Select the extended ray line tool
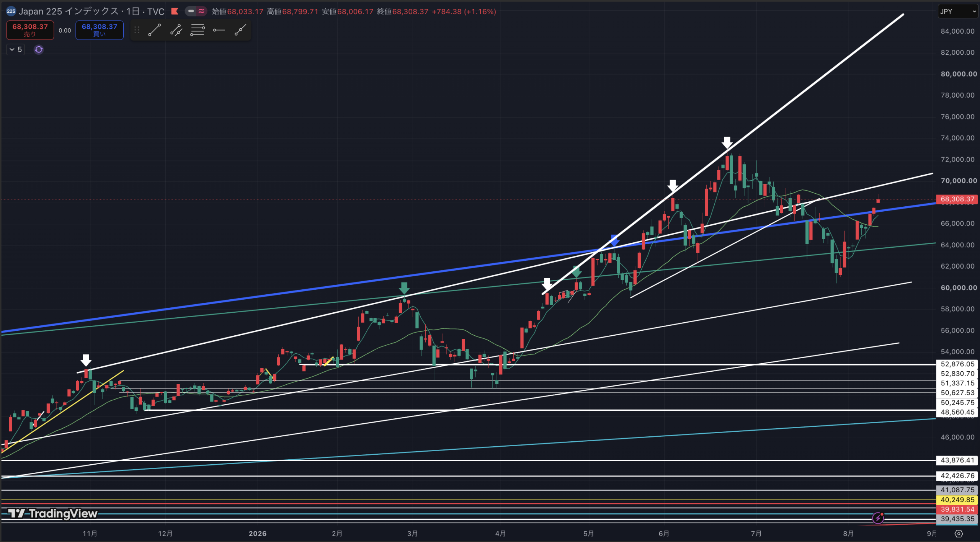Image resolution: width=980 pixels, height=542 pixels. click(x=240, y=30)
